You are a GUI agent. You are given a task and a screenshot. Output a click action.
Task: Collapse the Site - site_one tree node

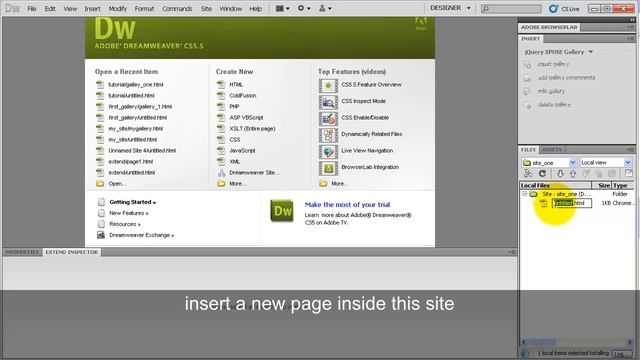525,194
